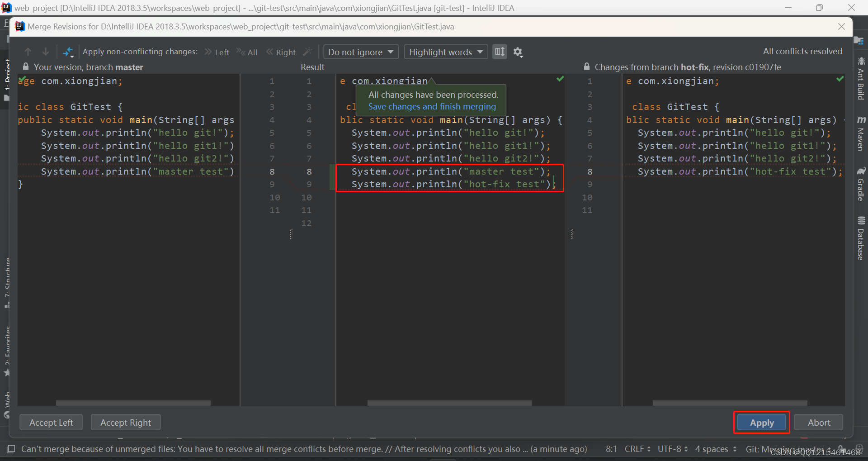868x461 pixels.
Task: Place cursor on "master test" line in Result
Action: pyautogui.click(x=451, y=171)
